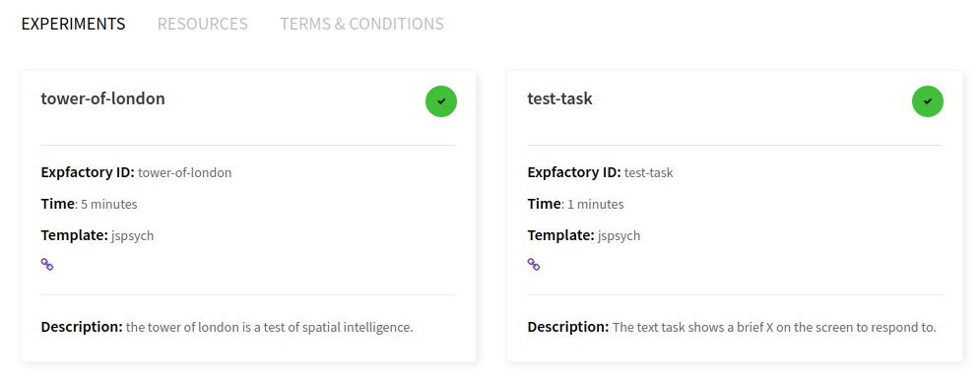Click jspsych template on test-task card
Screen dimensions: 980x378
point(620,236)
